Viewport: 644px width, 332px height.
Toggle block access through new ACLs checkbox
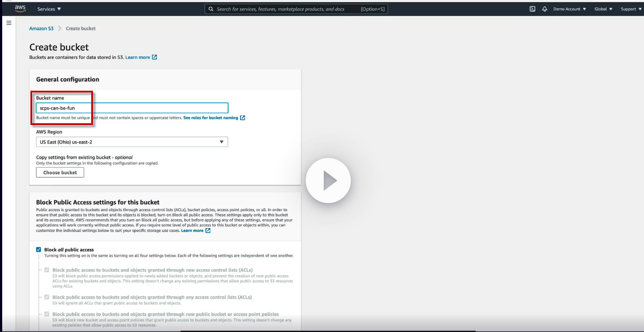coord(46,270)
